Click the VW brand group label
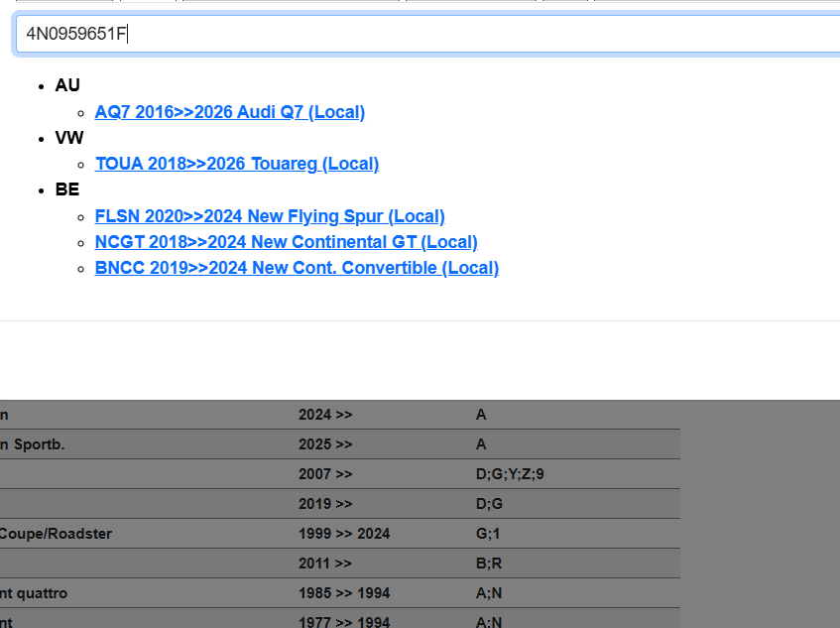The height and width of the screenshot is (628, 840). pos(69,138)
